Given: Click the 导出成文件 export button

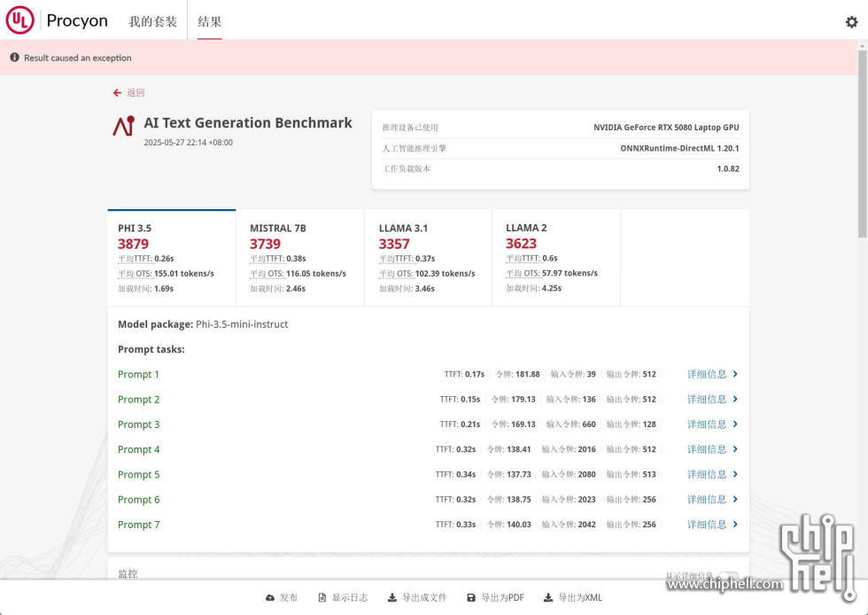Looking at the screenshot, I should coord(417,597).
